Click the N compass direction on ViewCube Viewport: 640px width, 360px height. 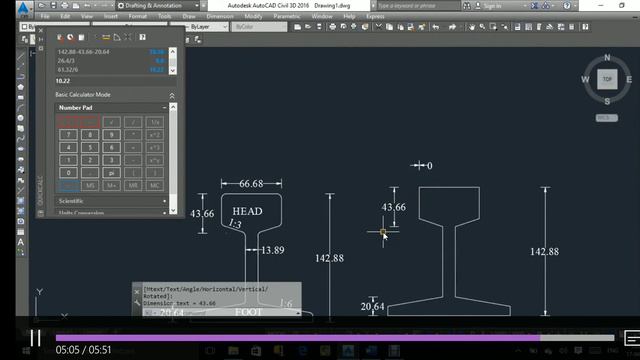click(607, 58)
